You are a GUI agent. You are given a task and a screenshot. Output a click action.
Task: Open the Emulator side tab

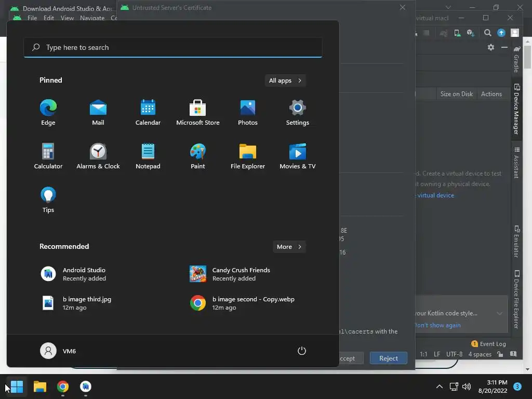point(516,242)
